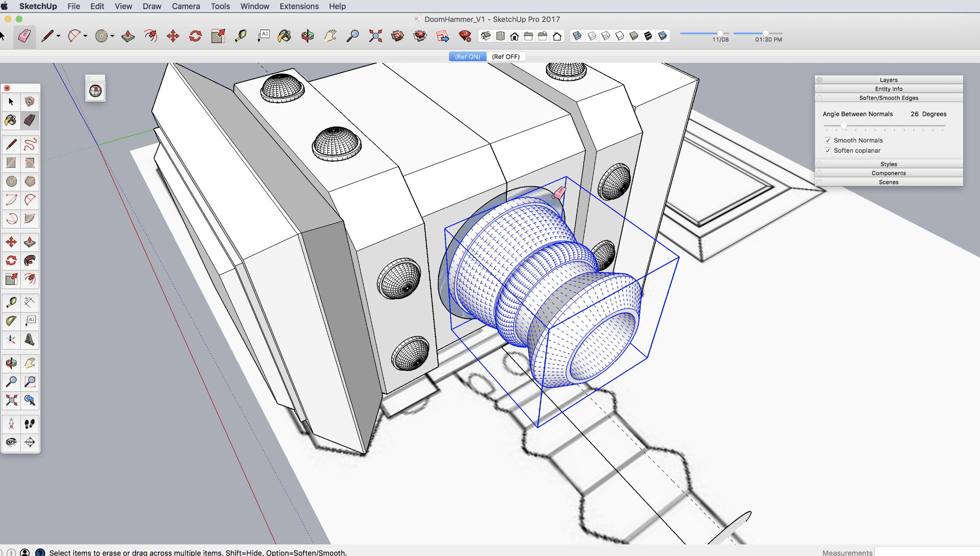Select the Rotated Rectangle tool
This screenshot has height=556, width=980.
pos(30,163)
